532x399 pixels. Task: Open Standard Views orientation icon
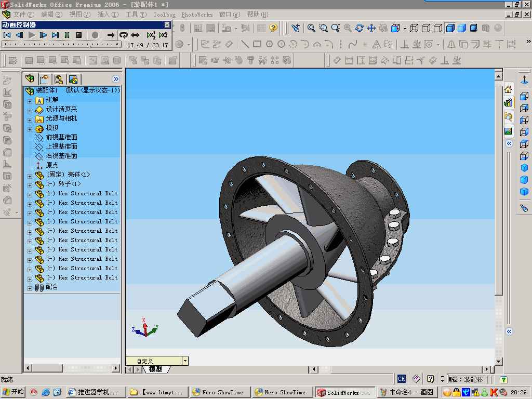pyautogui.click(x=395, y=28)
